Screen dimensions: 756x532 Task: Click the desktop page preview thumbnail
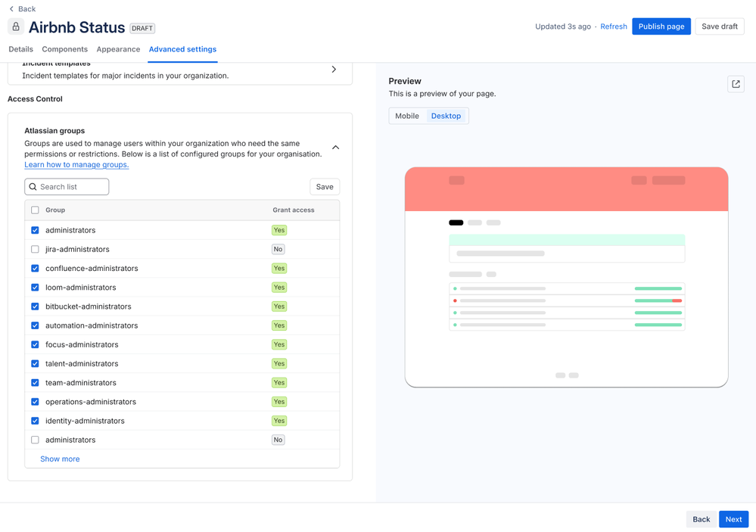tap(566, 277)
